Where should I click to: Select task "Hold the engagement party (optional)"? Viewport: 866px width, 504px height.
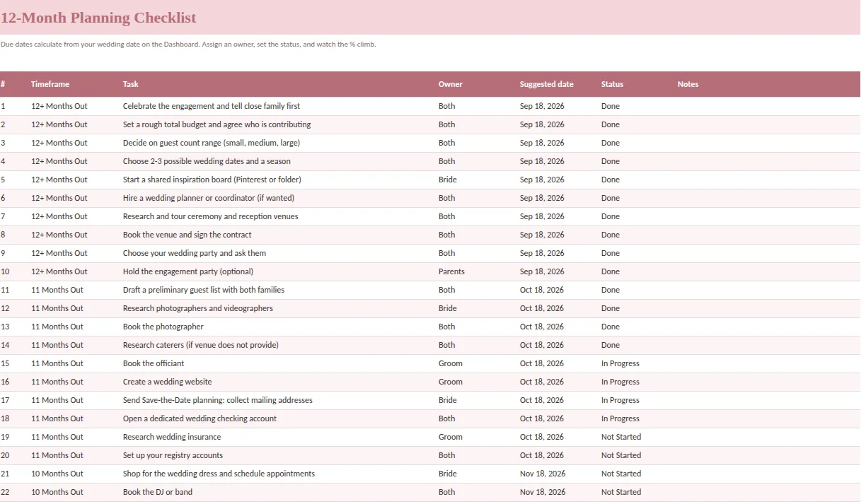tap(188, 271)
